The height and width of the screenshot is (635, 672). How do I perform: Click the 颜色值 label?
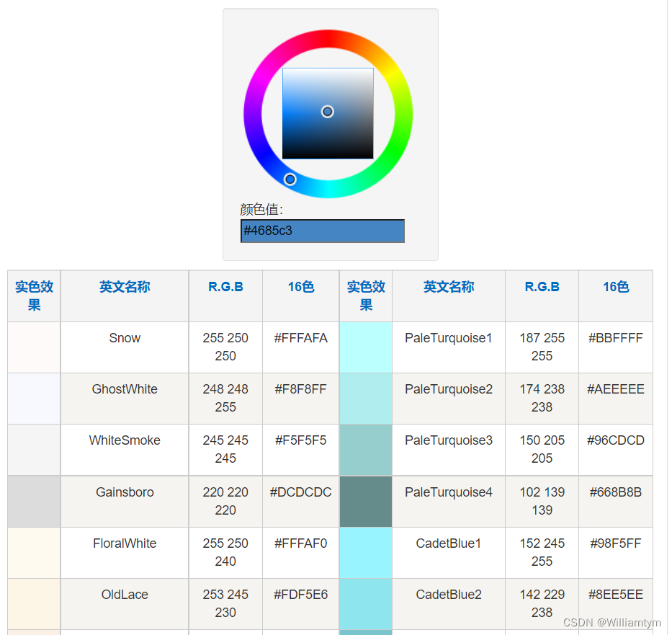(261, 210)
